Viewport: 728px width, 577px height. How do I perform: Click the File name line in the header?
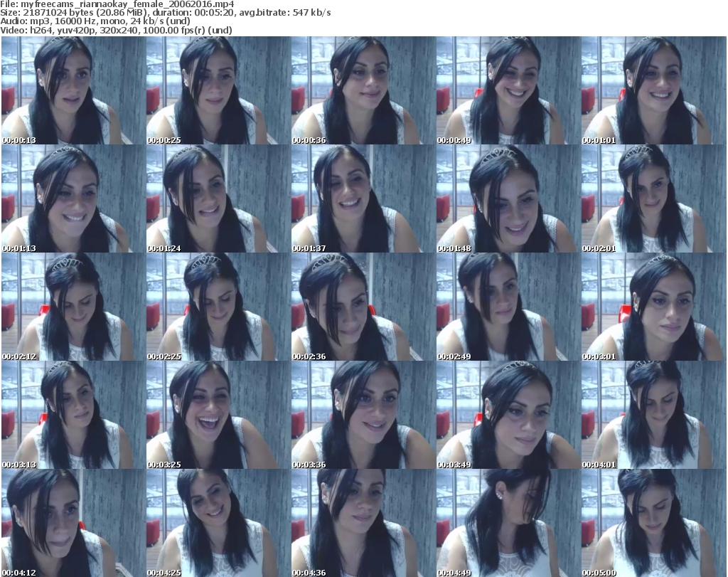(117, 4)
